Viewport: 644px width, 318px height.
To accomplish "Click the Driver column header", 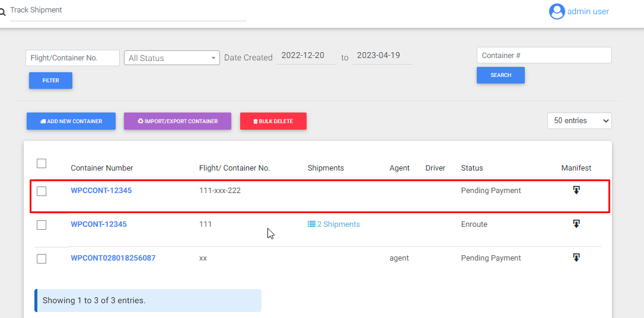I will point(435,168).
